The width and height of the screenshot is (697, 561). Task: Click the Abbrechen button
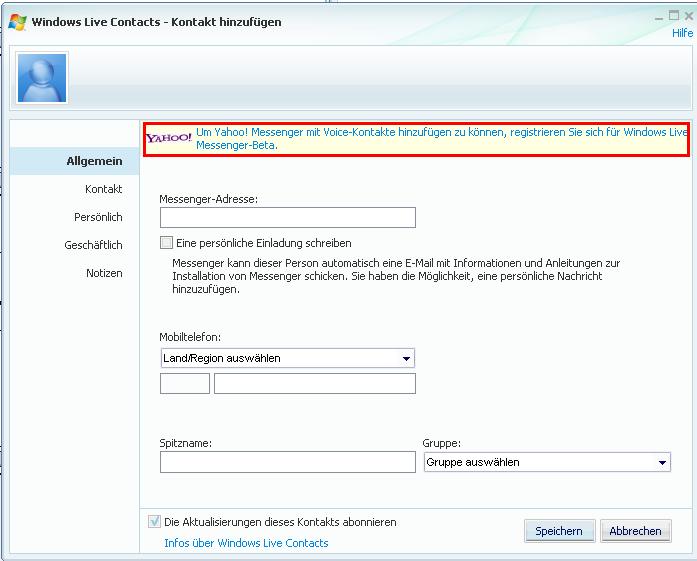[635, 531]
